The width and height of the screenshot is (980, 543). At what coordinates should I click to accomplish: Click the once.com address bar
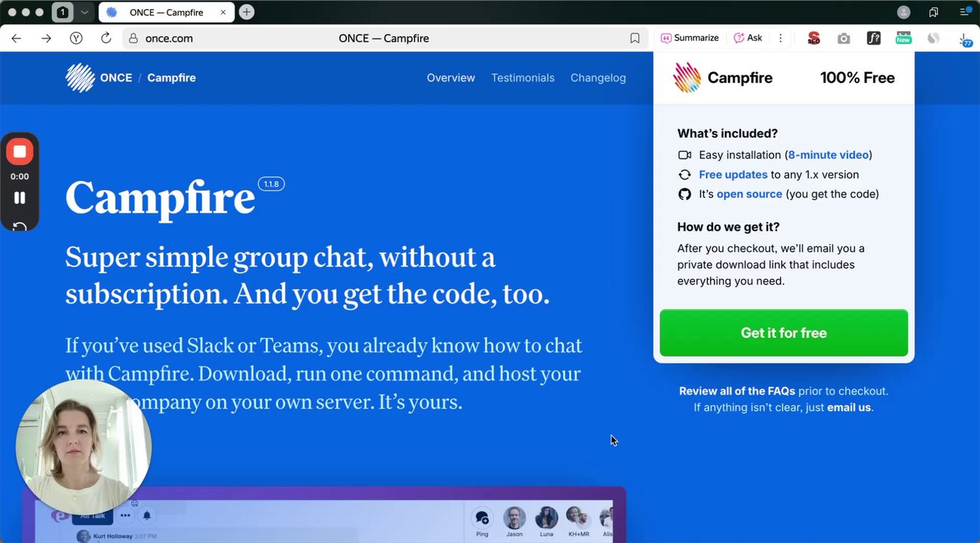click(x=384, y=38)
